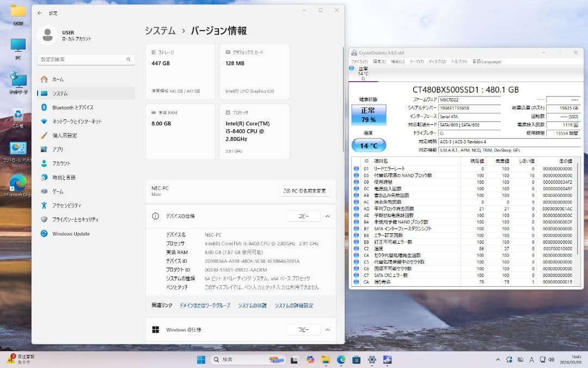The height and width of the screenshot is (368, 588).
Task: Open システムの保護 link
Action: 252,305
